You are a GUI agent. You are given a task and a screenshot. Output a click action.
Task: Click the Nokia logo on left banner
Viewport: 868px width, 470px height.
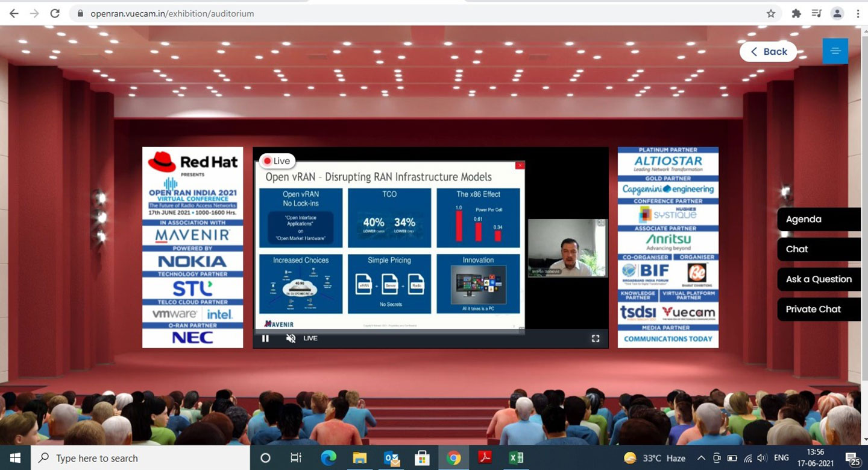click(192, 262)
